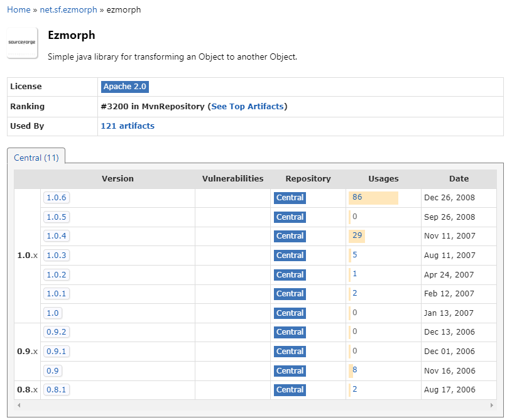Open net.sf.ezmorph breadcrumb link
The width and height of the screenshot is (507, 420).
(x=68, y=9)
